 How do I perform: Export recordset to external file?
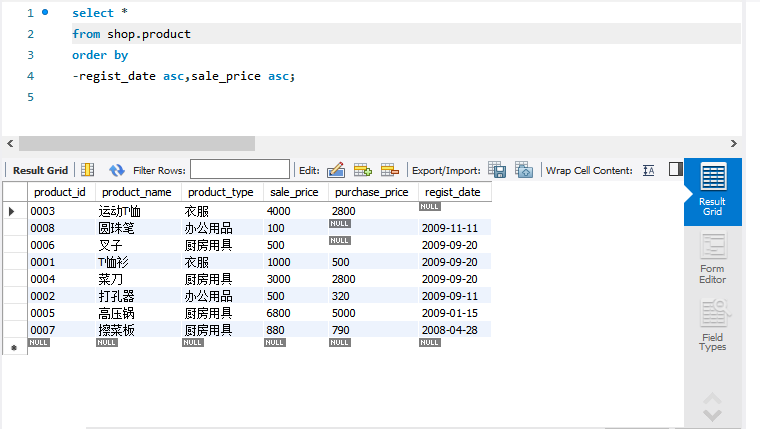[497, 170]
